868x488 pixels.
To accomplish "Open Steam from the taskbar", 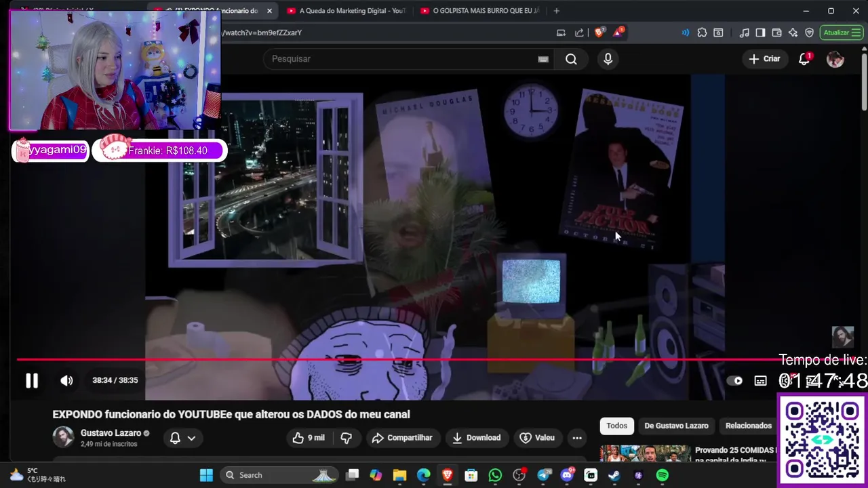I will 614,475.
